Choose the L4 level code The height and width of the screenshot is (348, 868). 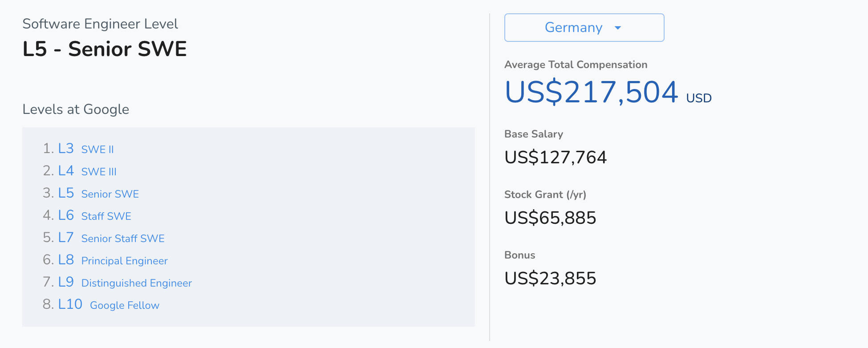coord(66,171)
